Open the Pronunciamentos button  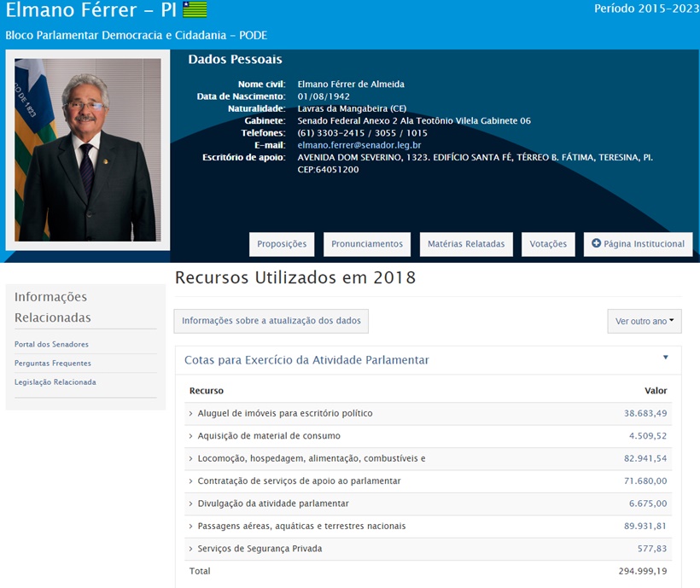tap(367, 244)
